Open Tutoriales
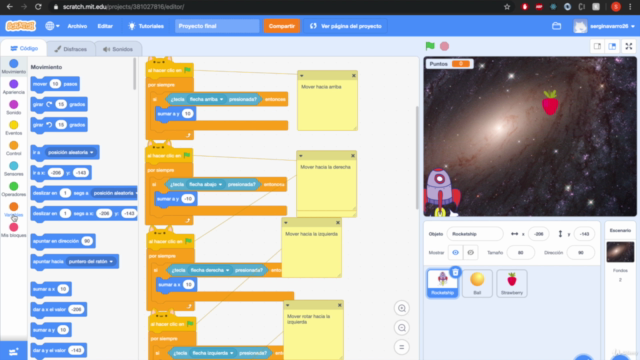The width and height of the screenshot is (640, 360). (146, 26)
